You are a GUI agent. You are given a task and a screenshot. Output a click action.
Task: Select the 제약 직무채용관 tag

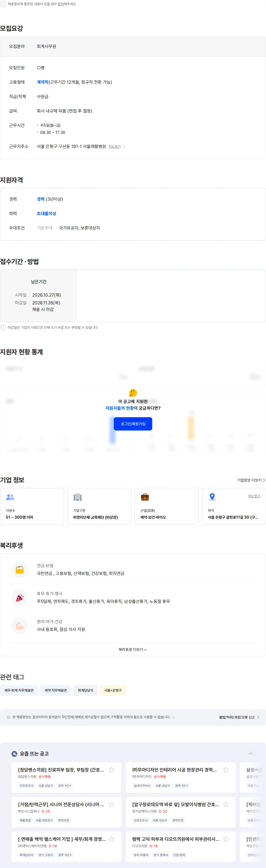(56, 690)
